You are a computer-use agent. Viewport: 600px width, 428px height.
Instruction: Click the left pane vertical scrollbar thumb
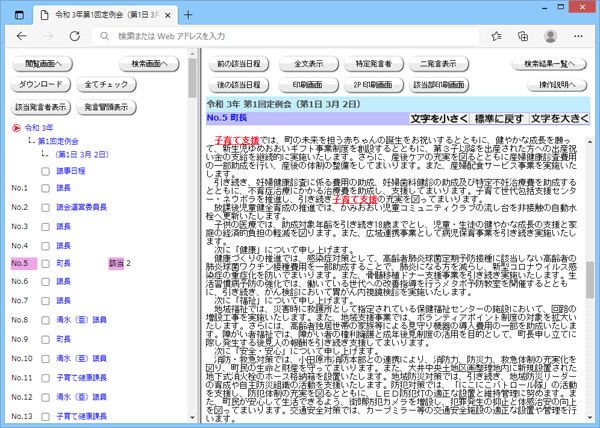(x=192, y=78)
